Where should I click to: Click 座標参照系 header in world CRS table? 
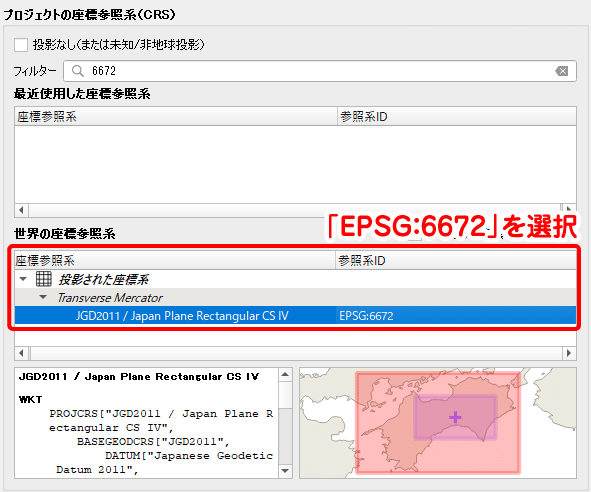coord(175,261)
